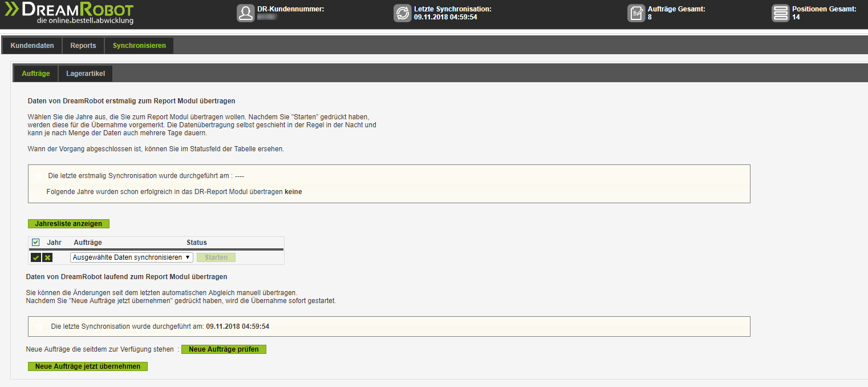Click the 'Letzte Synchronisation:' header label

pos(453,9)
